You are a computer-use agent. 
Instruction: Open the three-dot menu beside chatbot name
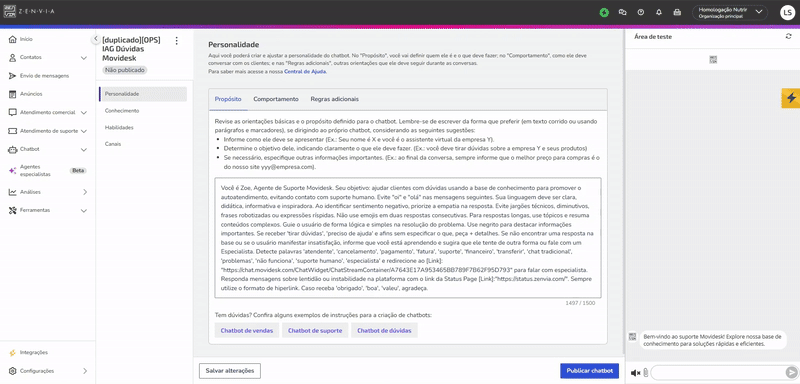[177, 41]
